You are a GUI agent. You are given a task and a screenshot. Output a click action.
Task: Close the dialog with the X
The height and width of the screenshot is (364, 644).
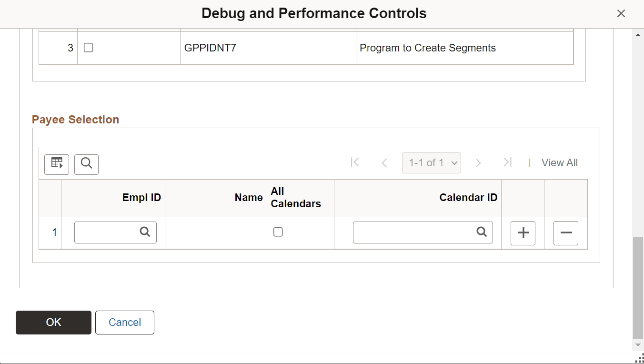[621, 13]
